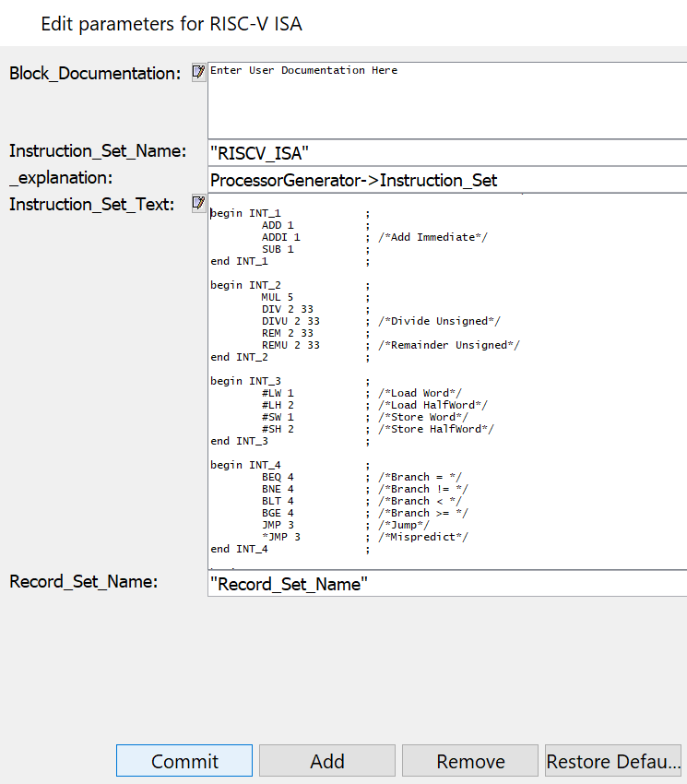Place cursor on the *JMP 3 Mispredict line
This screenshot has height=784, width=687.
280,537
